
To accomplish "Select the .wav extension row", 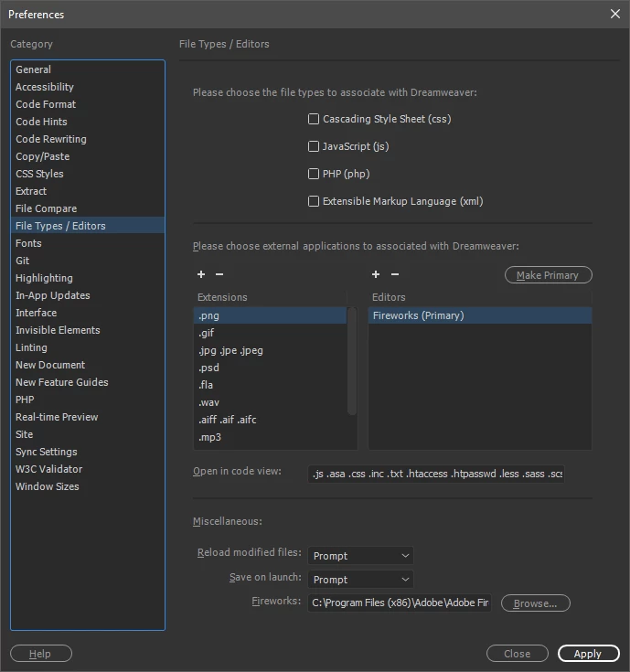I will (270, 402).
